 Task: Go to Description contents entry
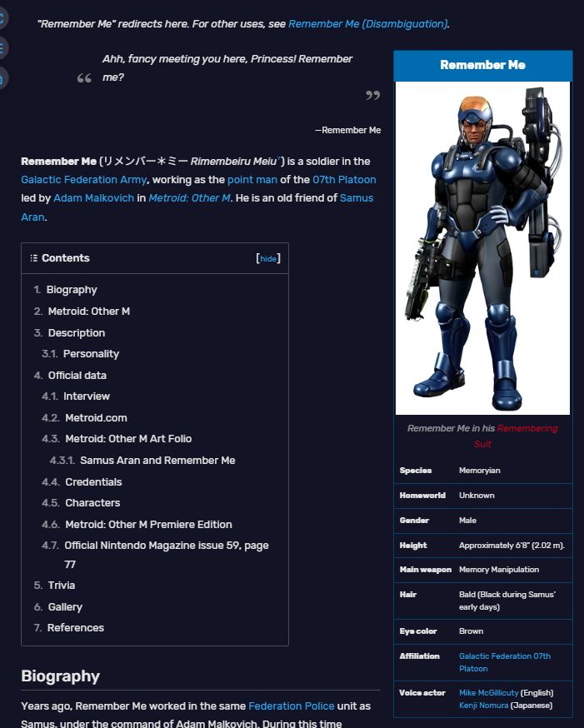(x=76, y=333)
